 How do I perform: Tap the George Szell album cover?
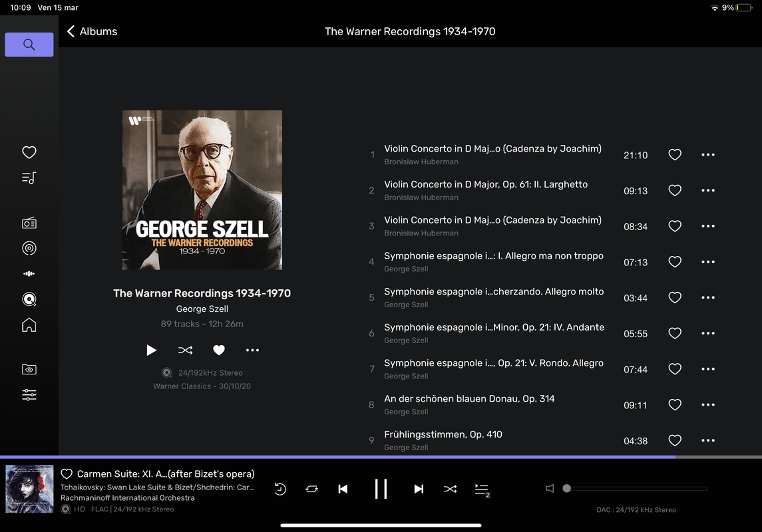coord(202,190)
